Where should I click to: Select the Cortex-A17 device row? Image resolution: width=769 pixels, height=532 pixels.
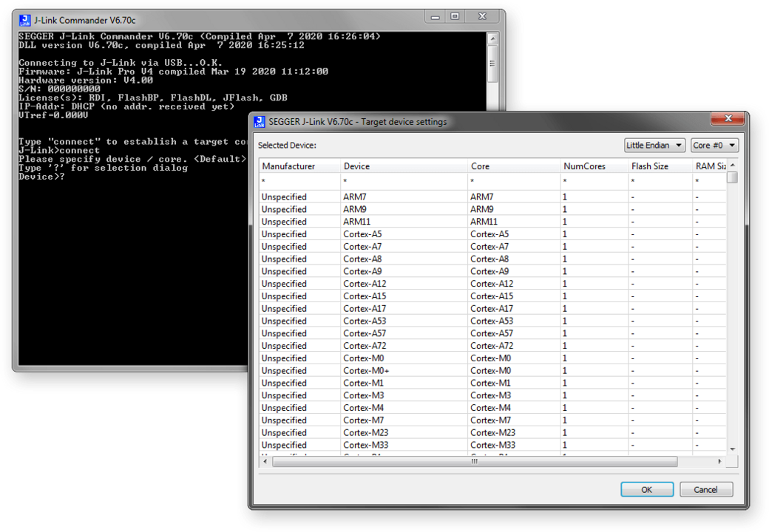492,309
